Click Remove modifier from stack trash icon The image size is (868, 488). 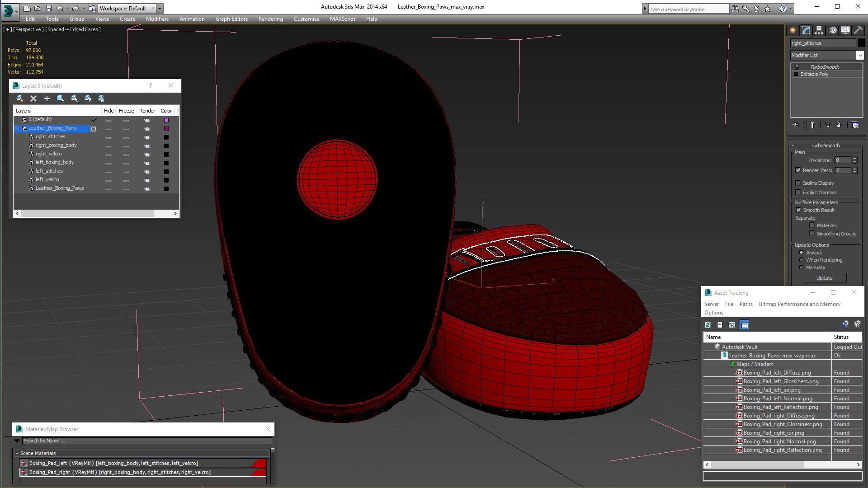pyautogui.click(x=839, y=125)
